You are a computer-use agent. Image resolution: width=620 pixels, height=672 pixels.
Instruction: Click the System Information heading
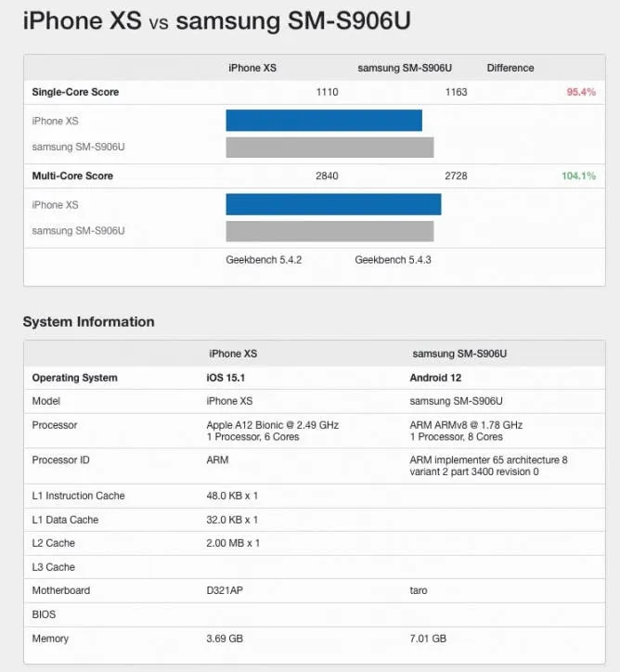pos(88,322)
